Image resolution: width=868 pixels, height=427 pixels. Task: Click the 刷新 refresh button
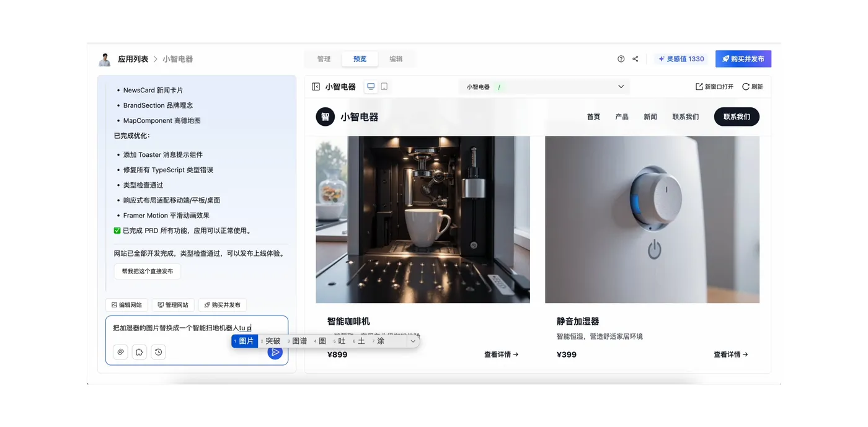753,87
